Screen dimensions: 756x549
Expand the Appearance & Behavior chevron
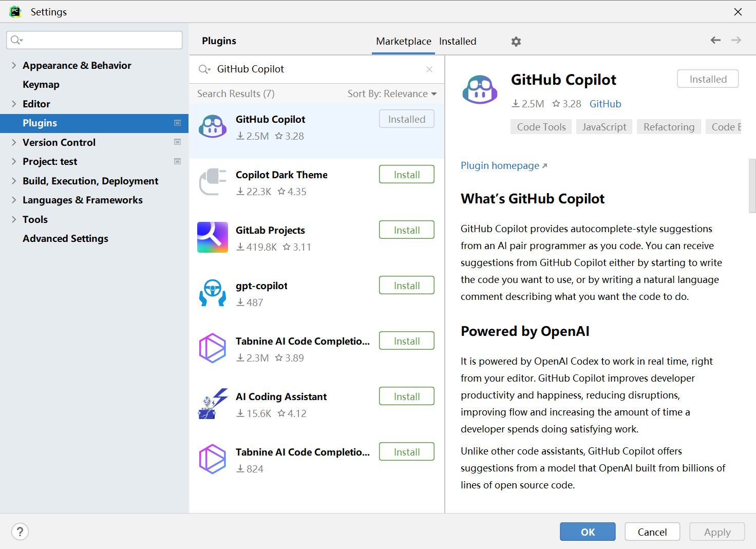tap(14, 65)
